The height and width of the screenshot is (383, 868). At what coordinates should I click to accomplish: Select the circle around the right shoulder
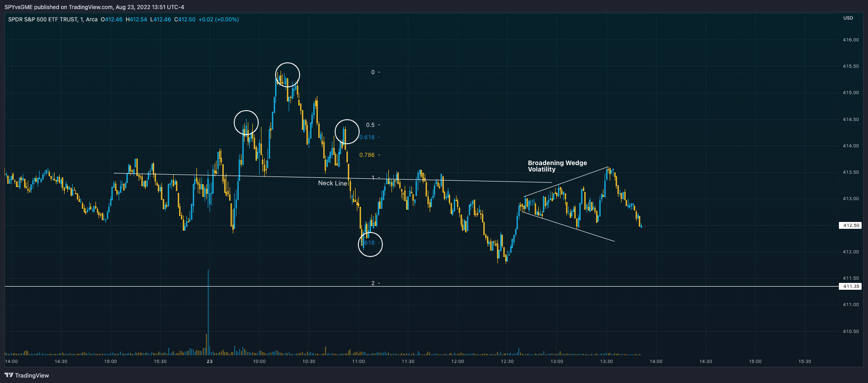347,132
